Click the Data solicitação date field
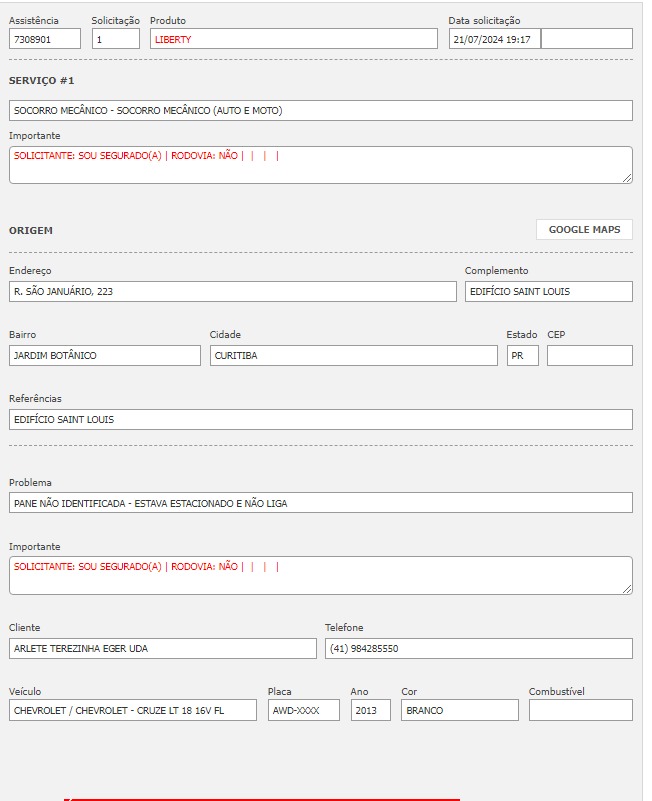The width and height of the screenshot is (652, 801). click(494, 39)
